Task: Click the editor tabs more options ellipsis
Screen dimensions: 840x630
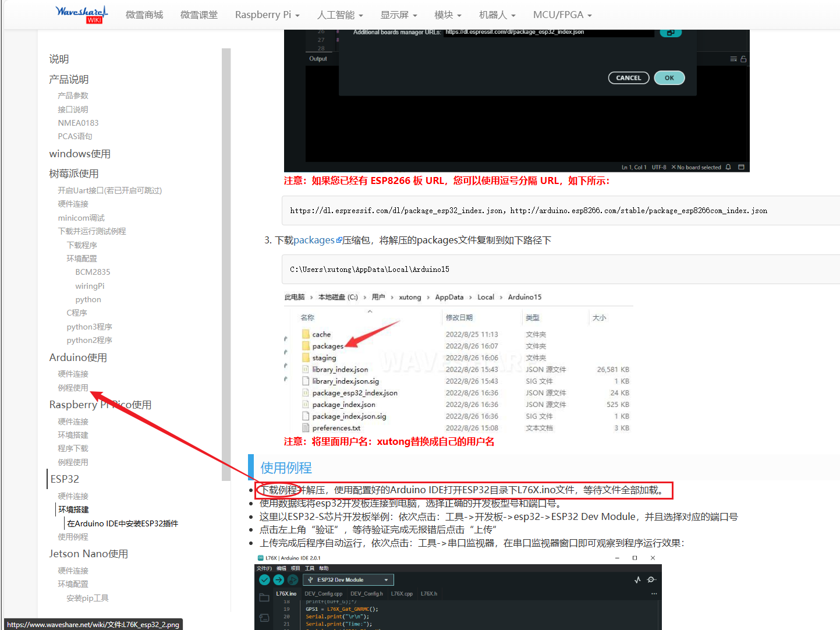Action: tap(654, 594)
